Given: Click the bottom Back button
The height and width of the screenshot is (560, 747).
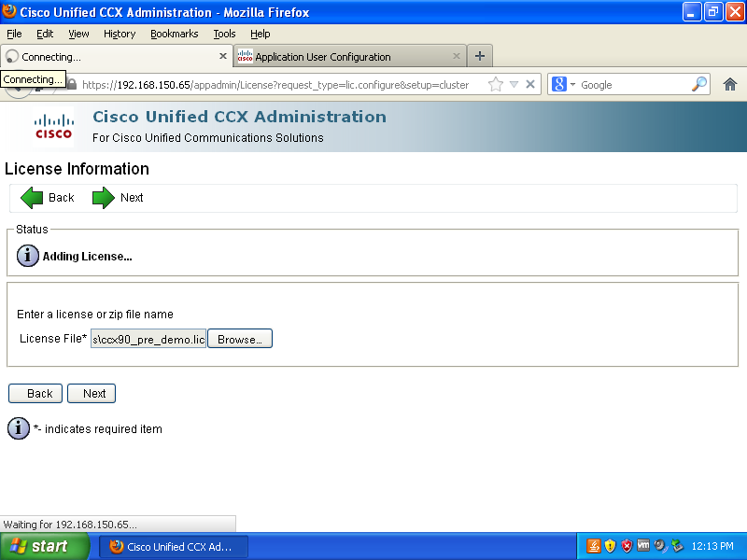Looking at the screenshot, I should click(35, 393).
